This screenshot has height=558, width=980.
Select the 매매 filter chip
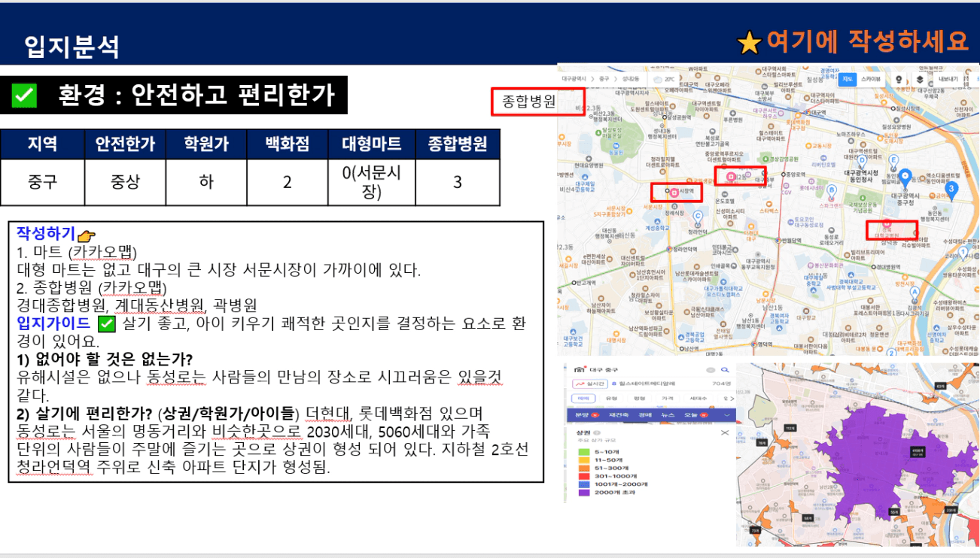pyautogui.click(x=583, y=399)
